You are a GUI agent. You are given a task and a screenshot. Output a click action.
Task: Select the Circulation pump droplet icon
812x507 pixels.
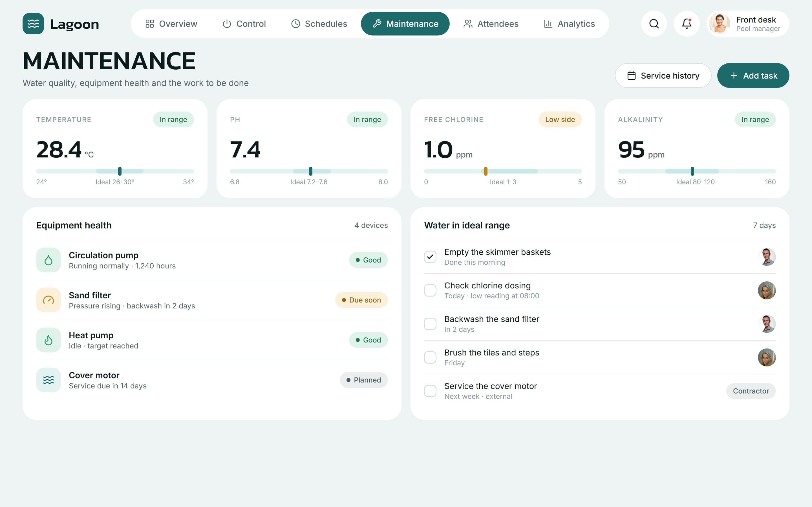[x=48, y=260]
